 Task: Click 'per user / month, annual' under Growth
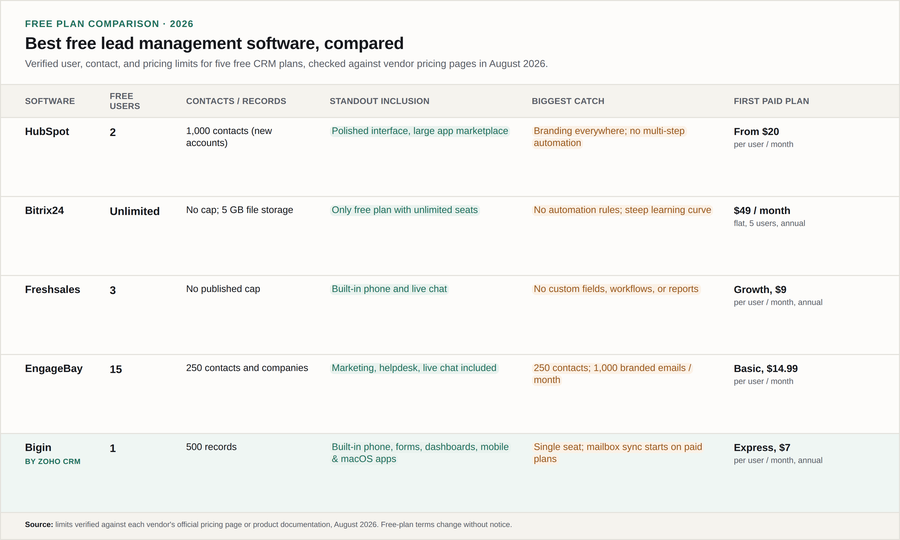coord(778,302)
